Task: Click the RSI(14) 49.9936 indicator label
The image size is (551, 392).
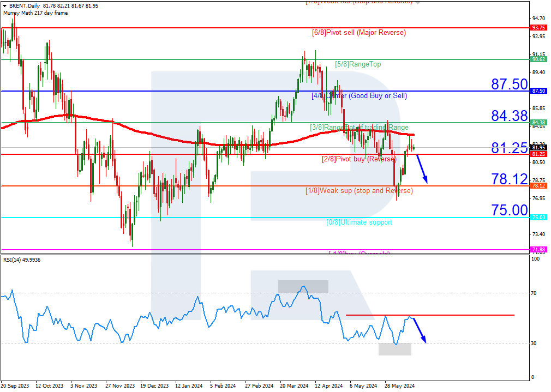Action: pyautogui.click(x=22, y=260)
